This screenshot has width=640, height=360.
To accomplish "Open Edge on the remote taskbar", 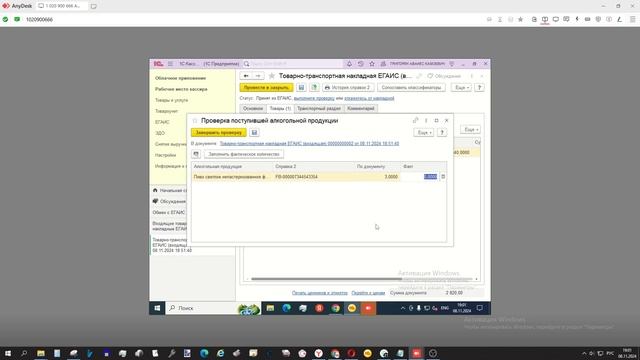I will [287, 308].
